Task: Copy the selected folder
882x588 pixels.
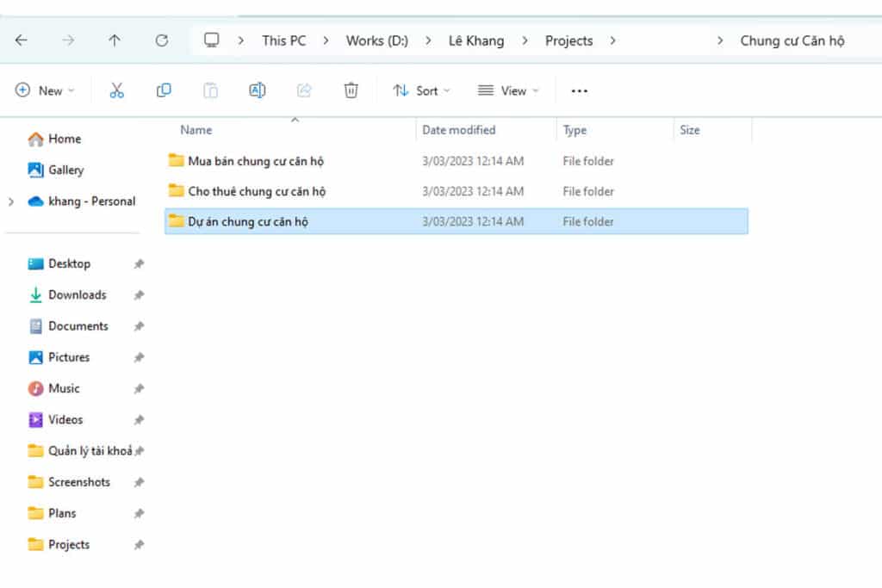Action: tap(164, 90)
